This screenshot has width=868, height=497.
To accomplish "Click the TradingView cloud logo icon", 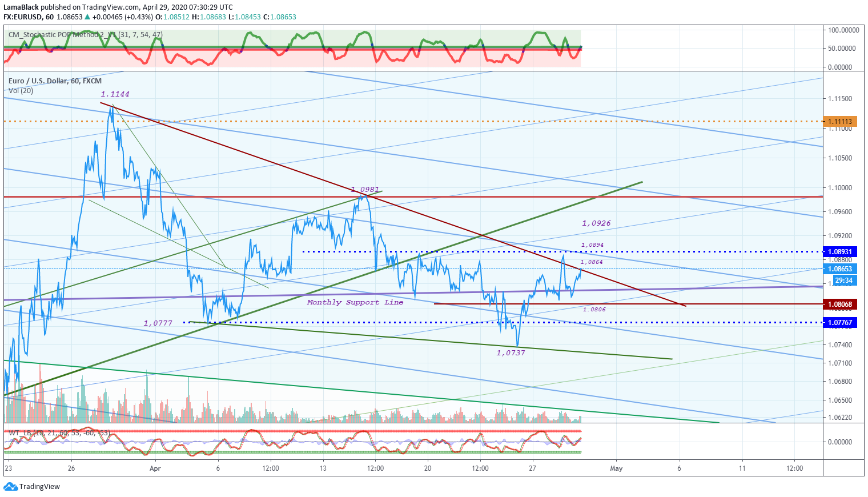I will click(x=10, y=487).
